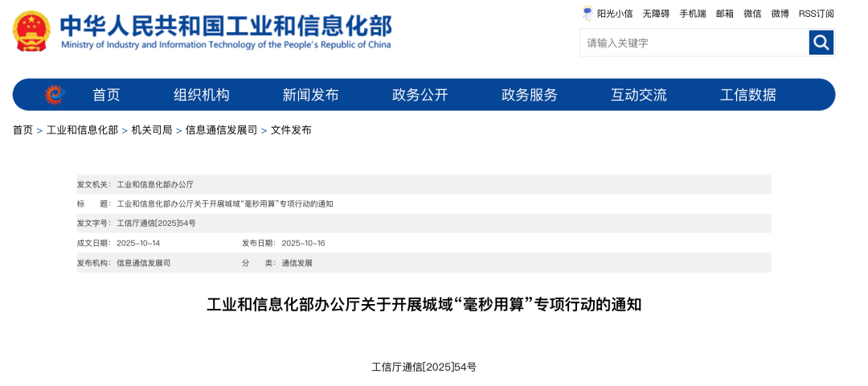This screenshot has height=386, width=868.
Task: Click the ministry title text 中华人民共和国工业和信息化部
Action: point(226,25)
